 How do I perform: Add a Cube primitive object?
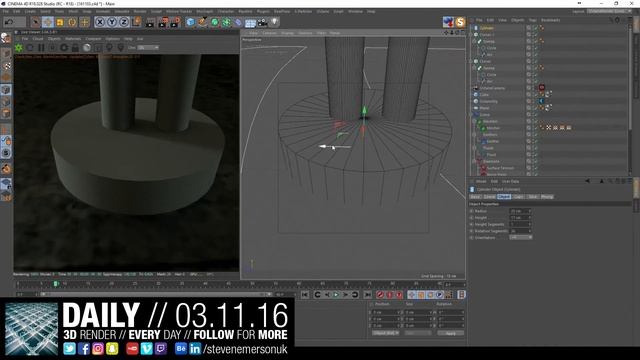pos(191,22)
